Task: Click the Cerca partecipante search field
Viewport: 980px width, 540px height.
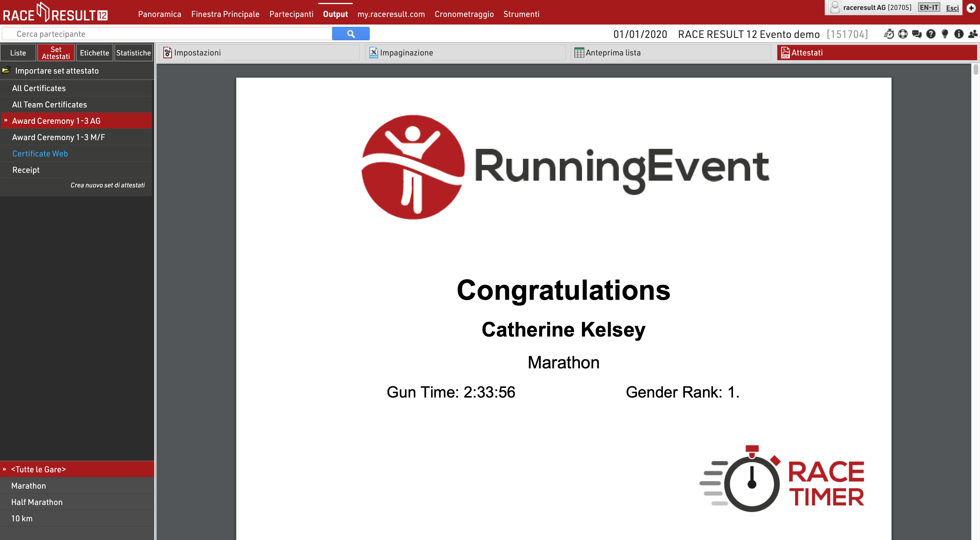Action: (x=167, y=34)
